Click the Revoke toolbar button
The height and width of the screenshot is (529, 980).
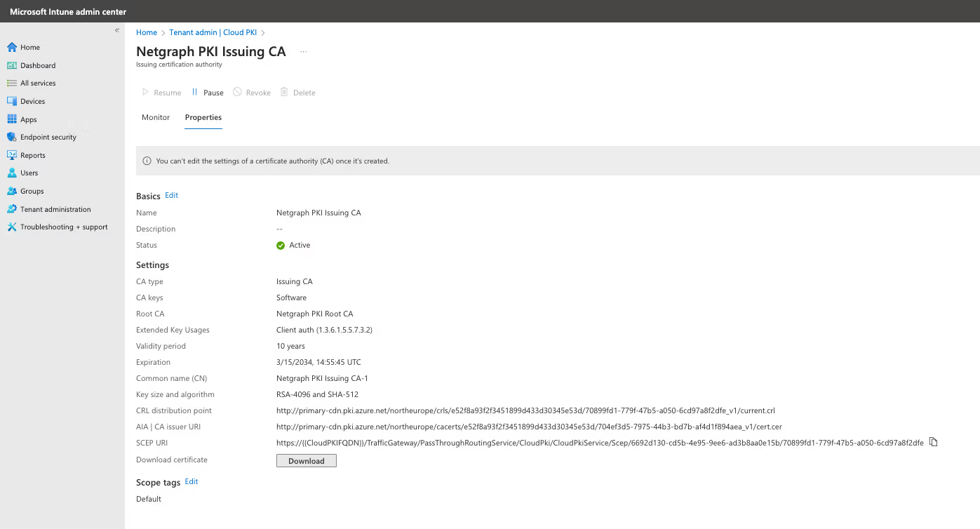(252, 93)
